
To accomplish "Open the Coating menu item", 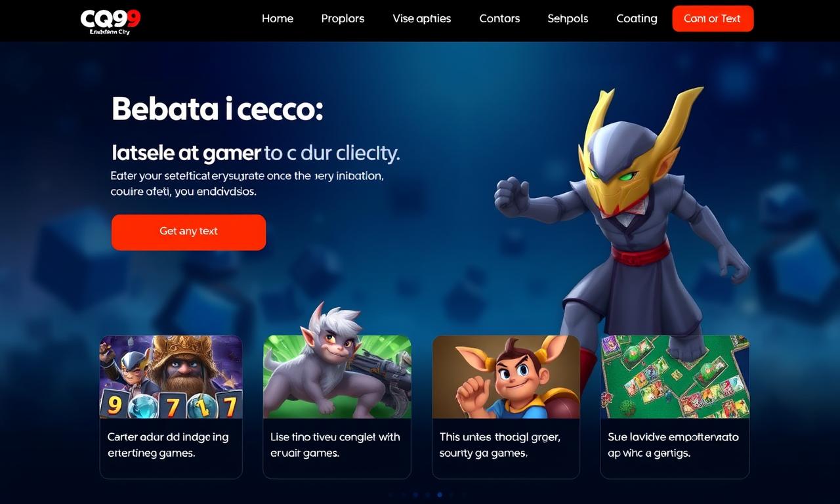I will tap(637, 18).
